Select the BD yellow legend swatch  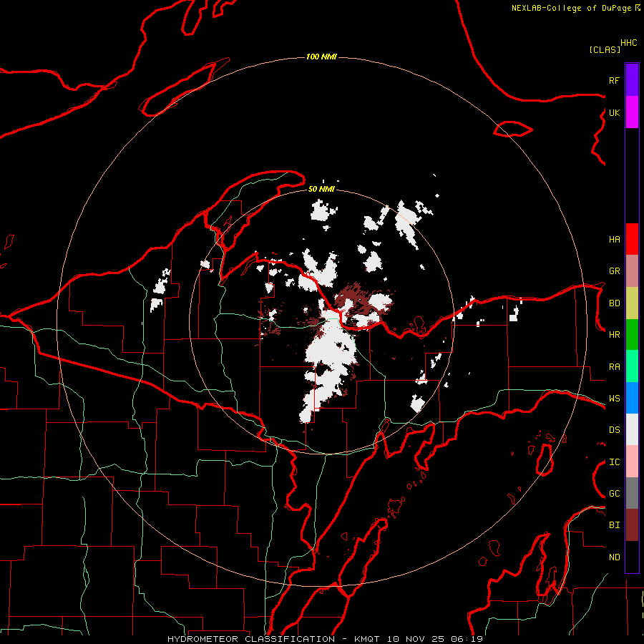click(x=632, y=303)
